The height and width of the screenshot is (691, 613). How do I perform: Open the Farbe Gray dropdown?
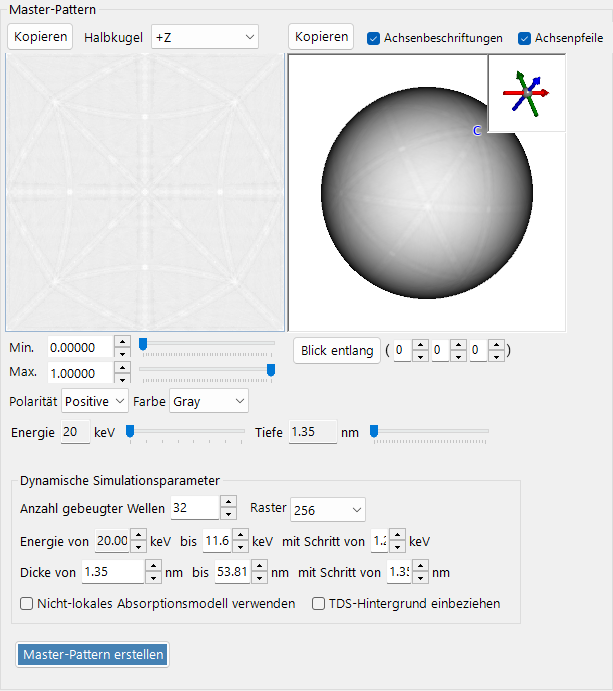tap(209, 401)
